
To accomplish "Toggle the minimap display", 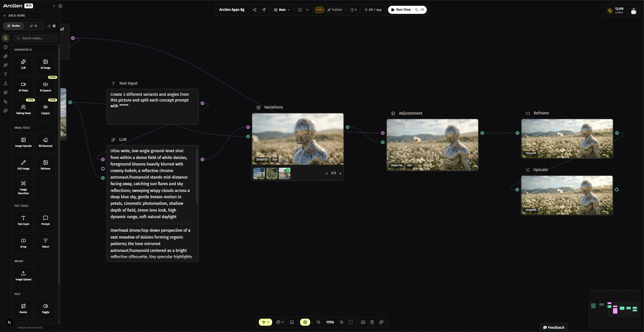I will [x=305, y=322].
